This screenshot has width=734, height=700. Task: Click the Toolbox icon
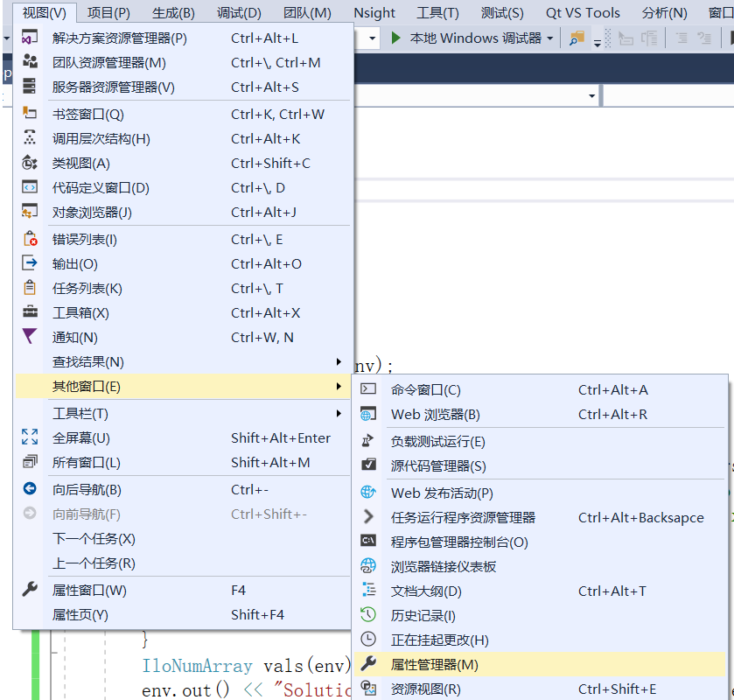[x=30, y=311]
